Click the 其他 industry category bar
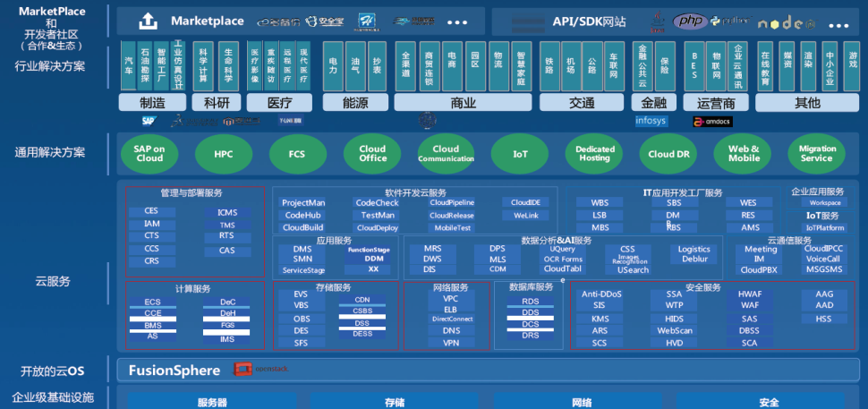The height and width of the screenshot is (409, 868). [806, 102]
